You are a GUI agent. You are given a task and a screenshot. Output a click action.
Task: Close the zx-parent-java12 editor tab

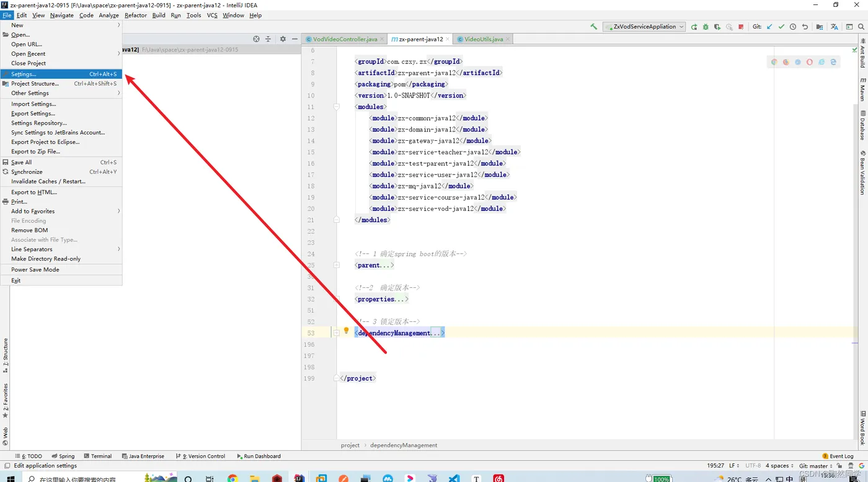pos(448,40)
